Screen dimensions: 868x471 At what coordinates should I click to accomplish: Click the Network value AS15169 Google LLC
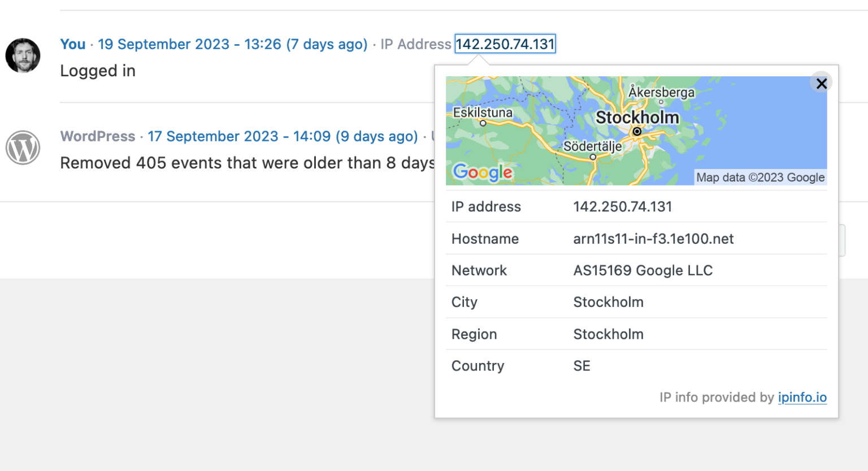point(643,270)
